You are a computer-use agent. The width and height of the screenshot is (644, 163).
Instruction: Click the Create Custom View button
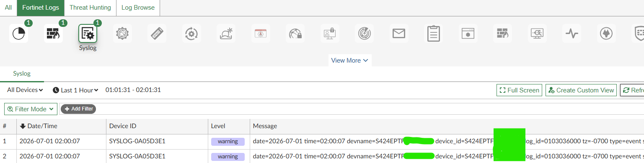pyautogui.click(x=581, y=90)
